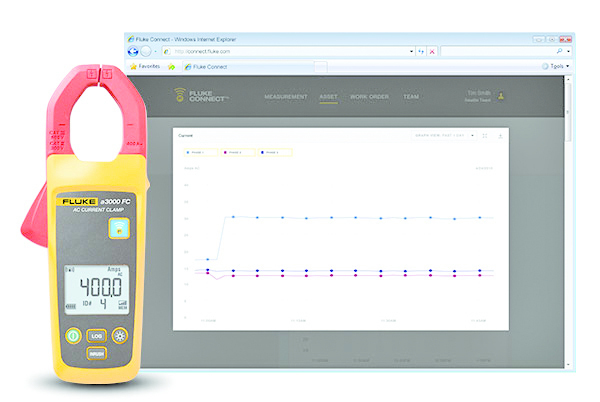Viewport: 600px width, 402px height.
Task: Click the LOG button on the meter
Action: tap(96, 336)
